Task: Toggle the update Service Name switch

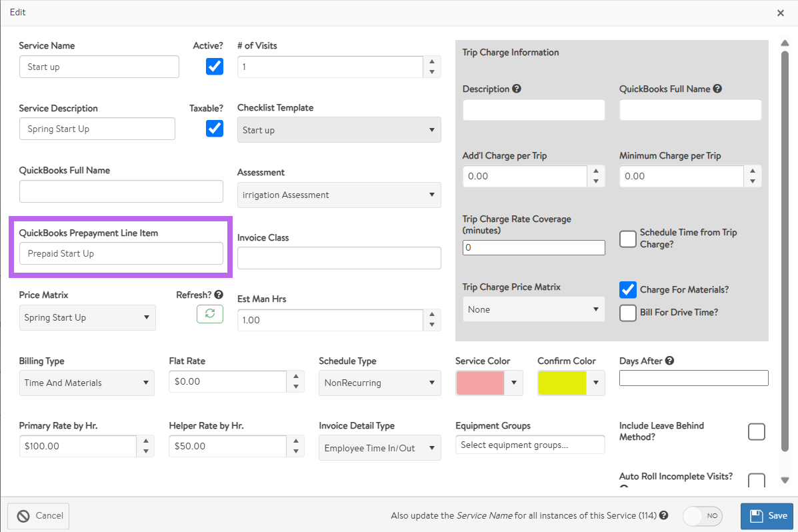Action: pyautogui.click(x=703, y=515)
